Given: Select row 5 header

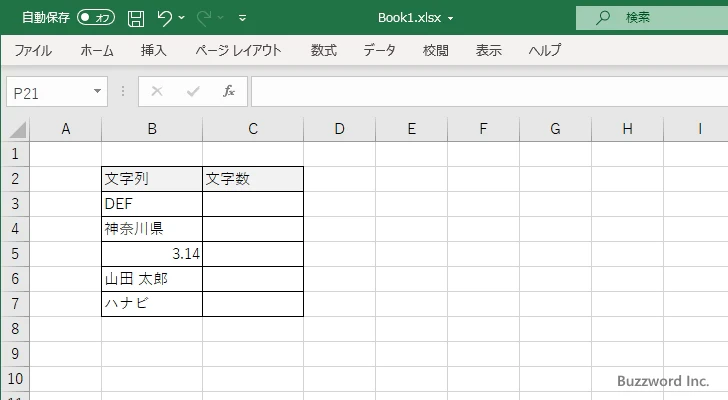Looking at the screenshot, I should [x=15, y=254].
